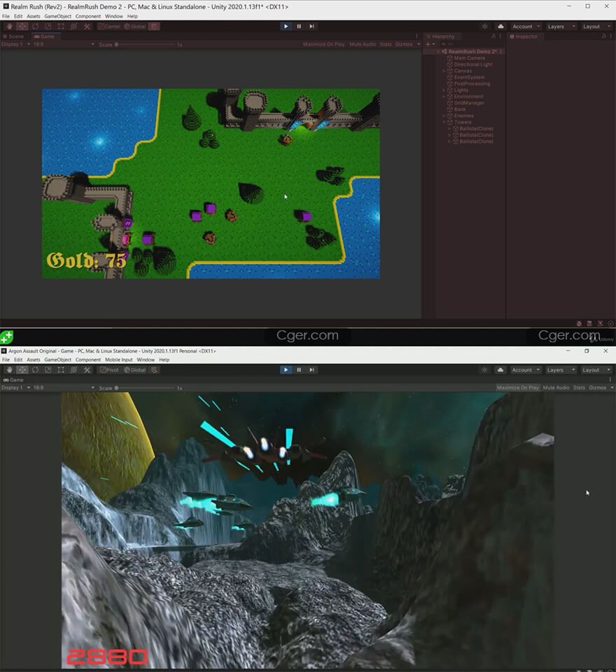
Task: Open Layers dropdown in Realm Rush window
Action: [x=561, y=27]
